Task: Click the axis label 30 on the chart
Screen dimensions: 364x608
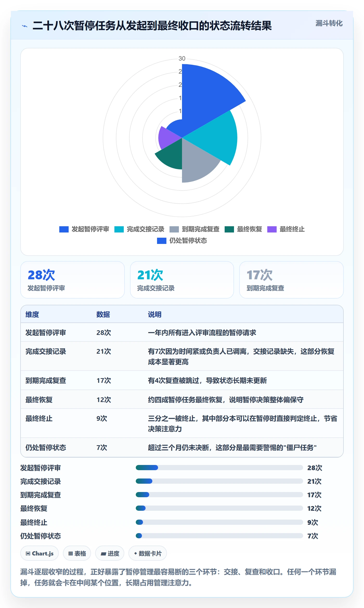Action: 182,59
